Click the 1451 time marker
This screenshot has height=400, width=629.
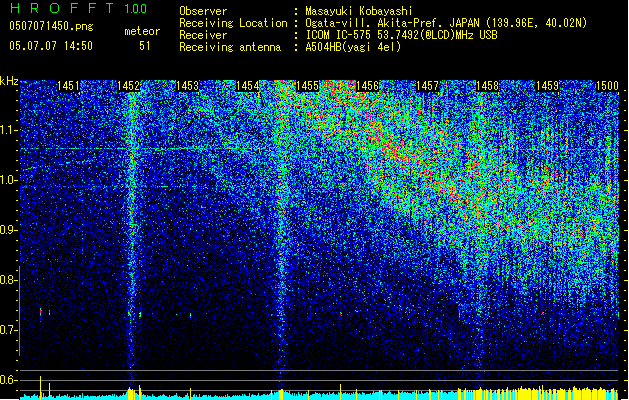pyautogui.click(x=68, y=86)
